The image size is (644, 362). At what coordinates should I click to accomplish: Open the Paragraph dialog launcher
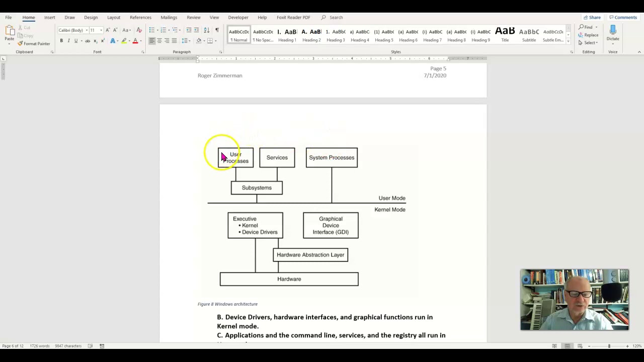pos(220,52)
